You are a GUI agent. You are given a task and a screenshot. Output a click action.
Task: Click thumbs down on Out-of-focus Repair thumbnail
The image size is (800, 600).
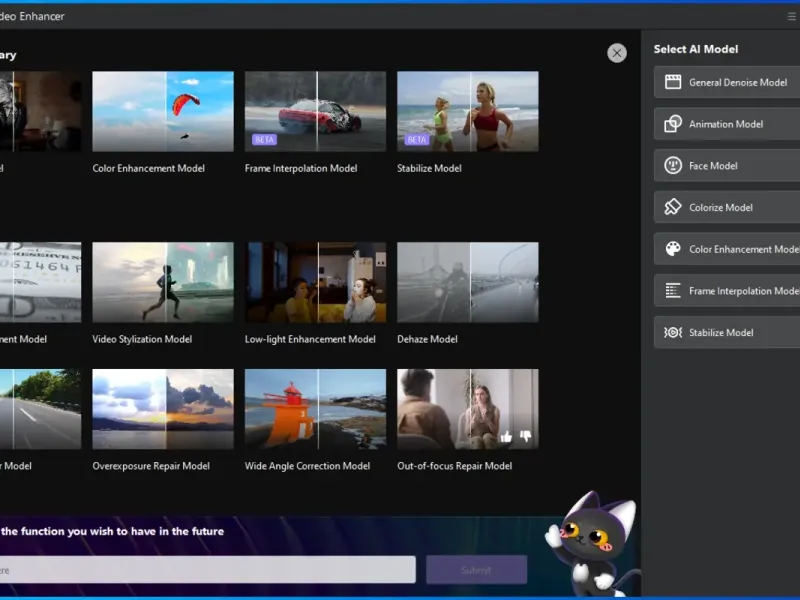point(525,436)
